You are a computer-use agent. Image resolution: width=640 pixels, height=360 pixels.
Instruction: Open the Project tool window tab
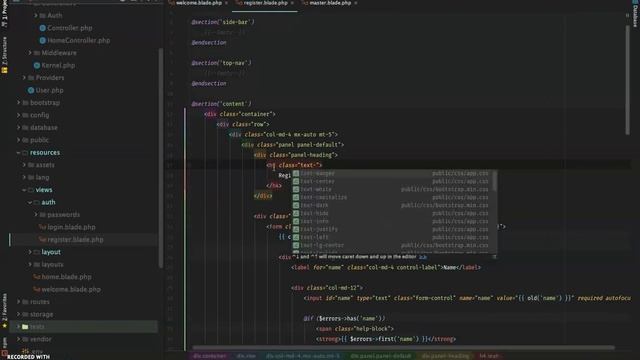(4, 14)
